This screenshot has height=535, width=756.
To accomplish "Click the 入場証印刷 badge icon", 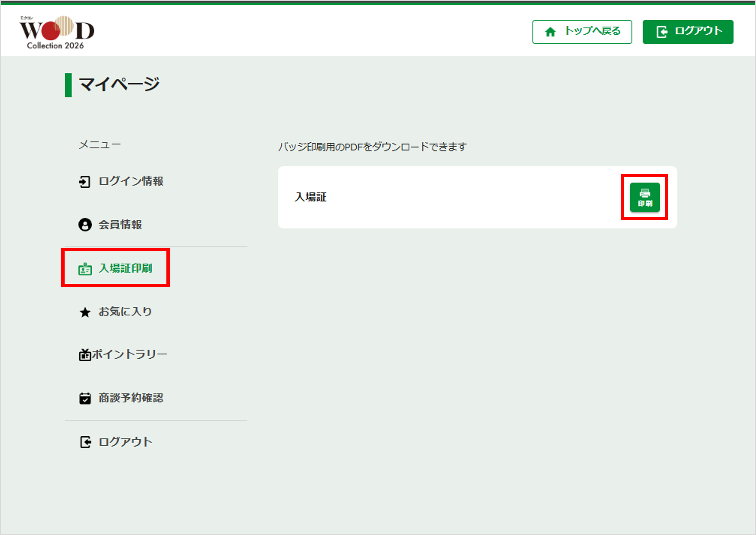I will coord(85,269).
